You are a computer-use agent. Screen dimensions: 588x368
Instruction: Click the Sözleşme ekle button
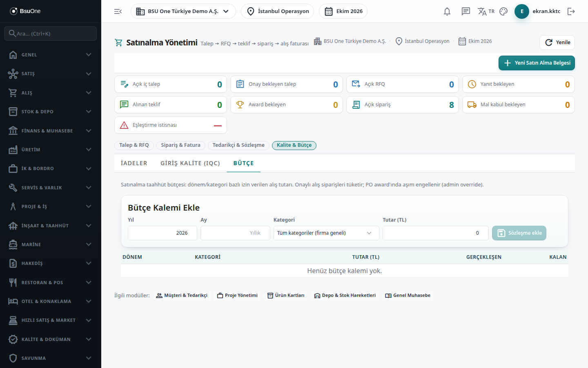[x=519, y=233]
